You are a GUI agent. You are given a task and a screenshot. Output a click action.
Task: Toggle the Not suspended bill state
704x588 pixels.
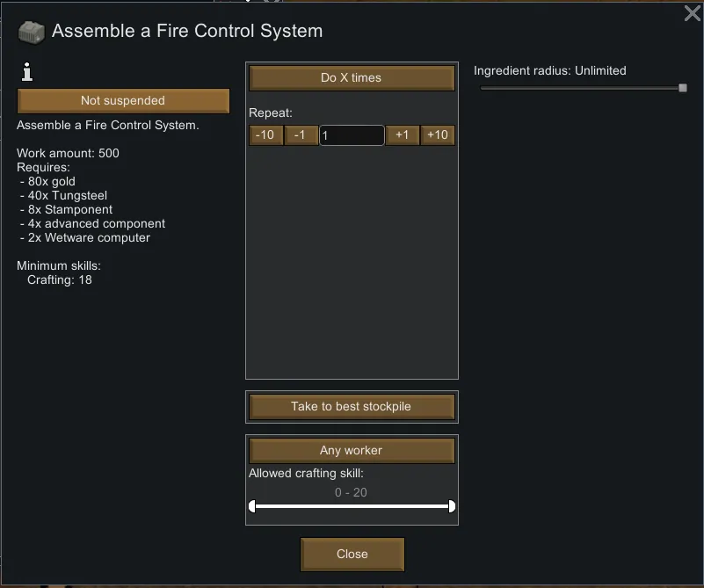pyautogui.click(x=123, y=100)
